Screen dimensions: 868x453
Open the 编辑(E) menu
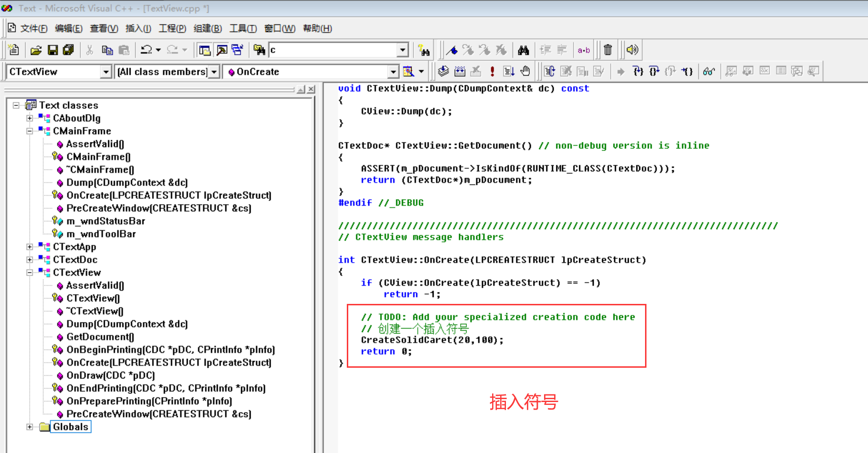pyautogui.click(x=69, y=29)
